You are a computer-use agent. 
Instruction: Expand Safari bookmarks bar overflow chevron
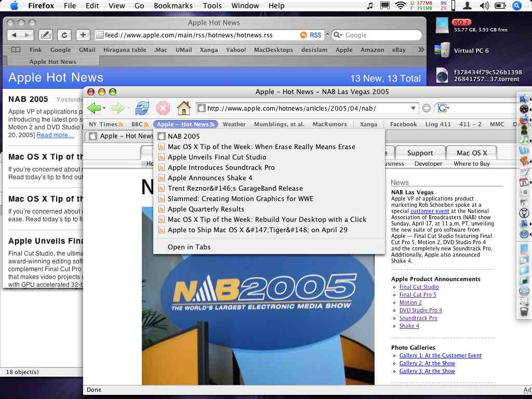[421, 49]
